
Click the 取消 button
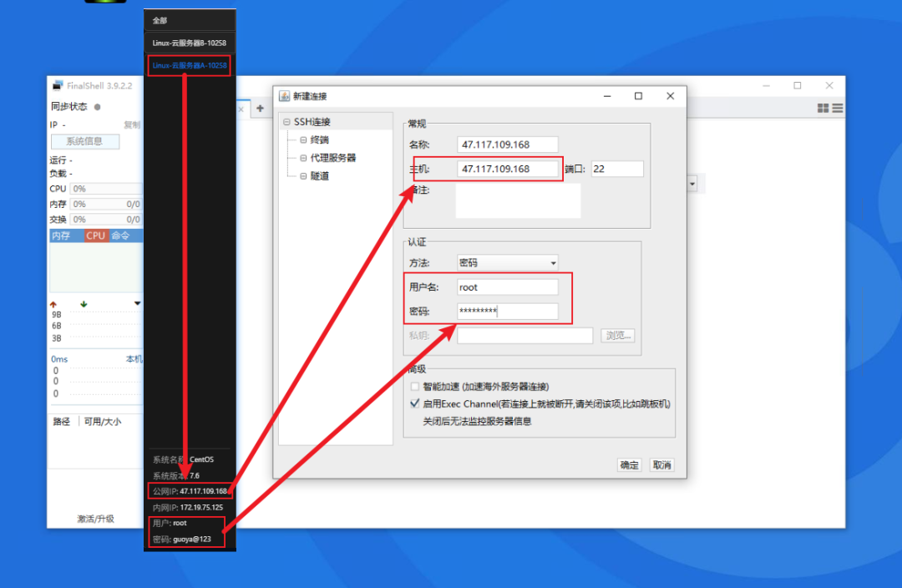pos(661,465)
